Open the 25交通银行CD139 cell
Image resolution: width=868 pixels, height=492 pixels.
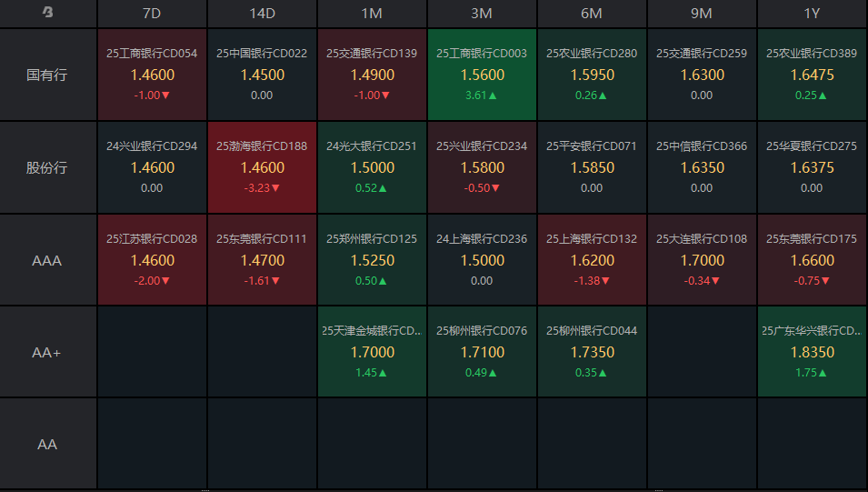(x=372, y=75)
